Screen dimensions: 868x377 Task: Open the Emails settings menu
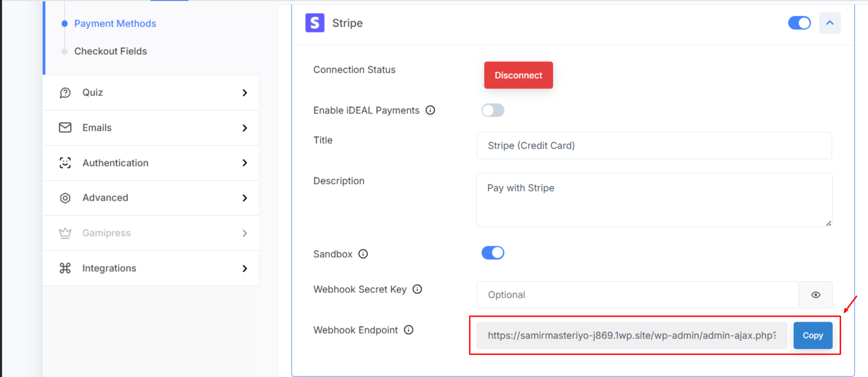151,128
